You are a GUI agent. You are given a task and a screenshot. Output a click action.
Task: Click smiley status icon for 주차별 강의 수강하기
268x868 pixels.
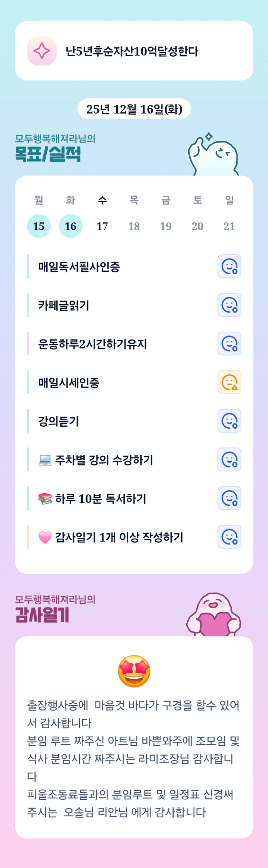[x=229, y=460]
